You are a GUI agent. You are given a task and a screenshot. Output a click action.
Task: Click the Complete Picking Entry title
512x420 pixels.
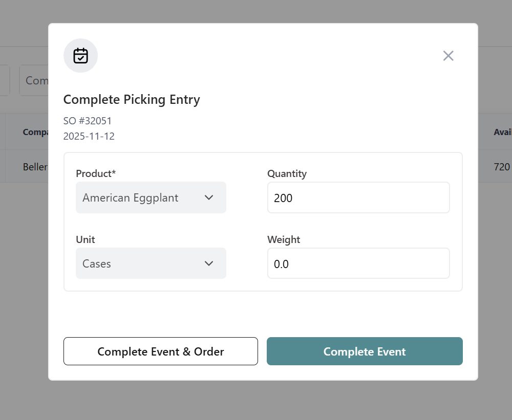[132, 99]
